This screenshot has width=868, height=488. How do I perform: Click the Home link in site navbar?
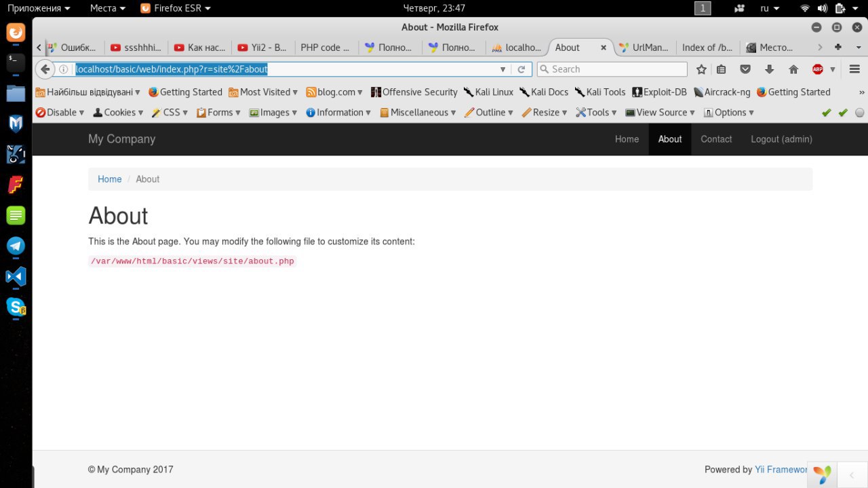627,139
